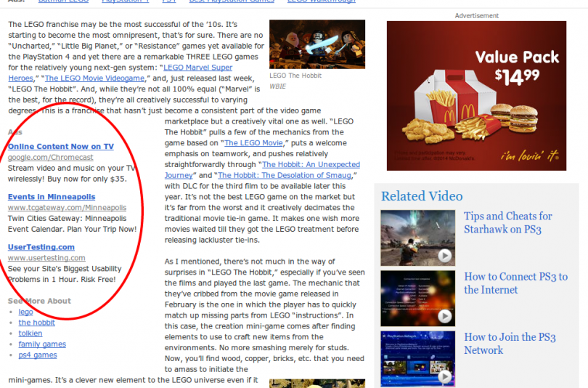This screenshot has height=388, width=588.
Task: Click the Advertisement label above the ad
Action: 477,16
